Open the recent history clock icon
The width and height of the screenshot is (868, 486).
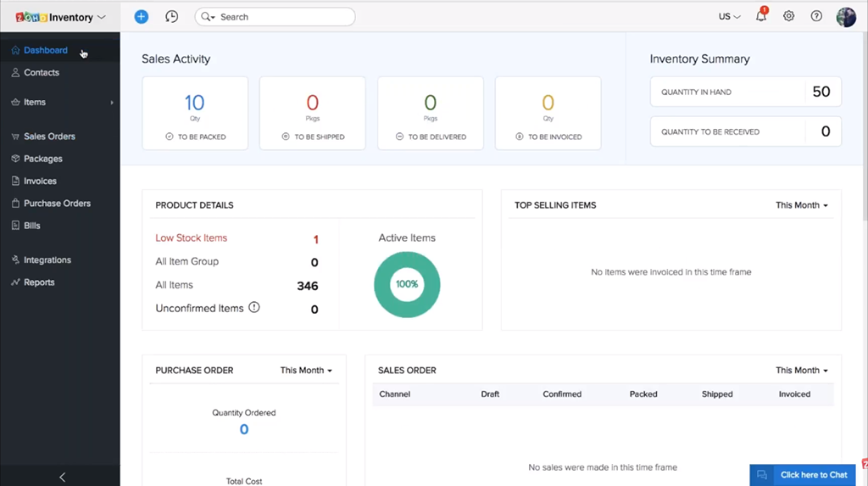coord(171,17)
